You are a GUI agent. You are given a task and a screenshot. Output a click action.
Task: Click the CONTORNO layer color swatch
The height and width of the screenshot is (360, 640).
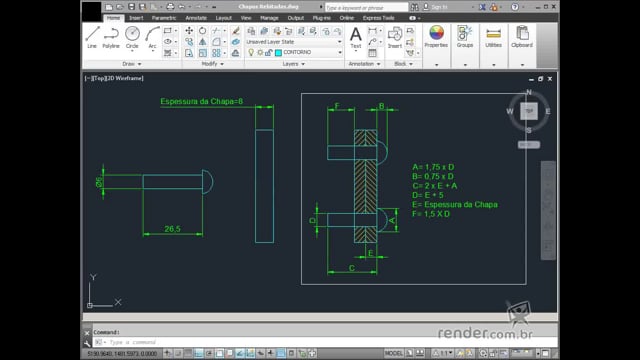(x=278, y=52)
